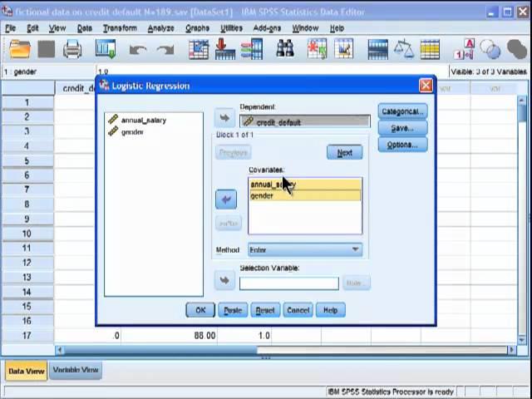532x399 pixels.
Task: Select gender in the Covariates box
Action: coord(305,196)
